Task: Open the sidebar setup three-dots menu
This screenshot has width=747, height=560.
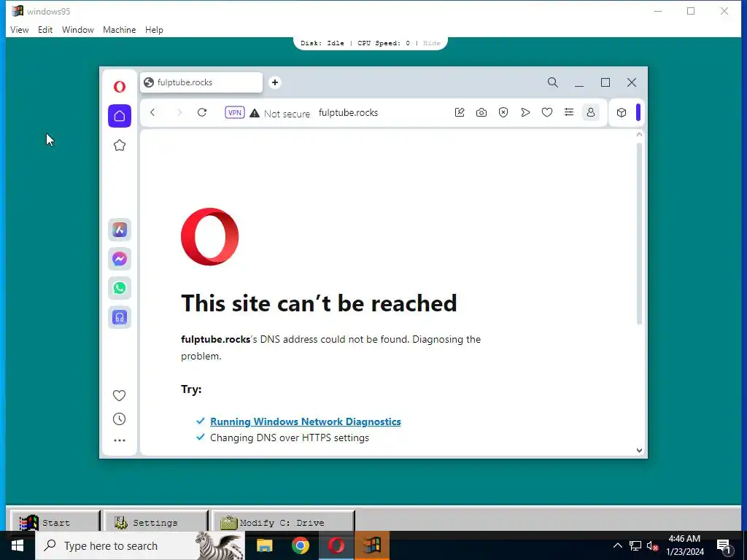Action: coord(120,440)
